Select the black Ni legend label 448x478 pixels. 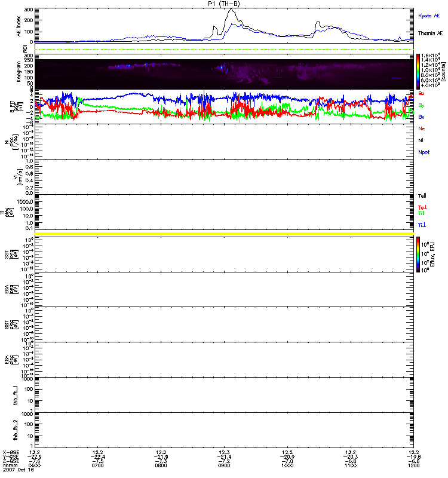pyautogui.click(x=421, y=140)
